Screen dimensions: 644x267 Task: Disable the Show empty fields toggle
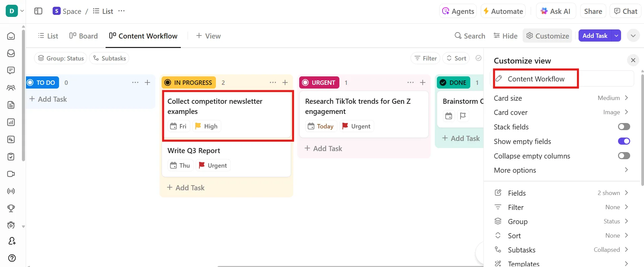(x=624, y=141)
